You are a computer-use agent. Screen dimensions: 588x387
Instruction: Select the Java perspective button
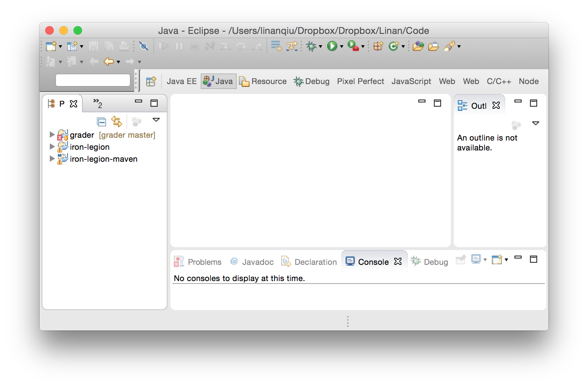(x=218, y=81)
